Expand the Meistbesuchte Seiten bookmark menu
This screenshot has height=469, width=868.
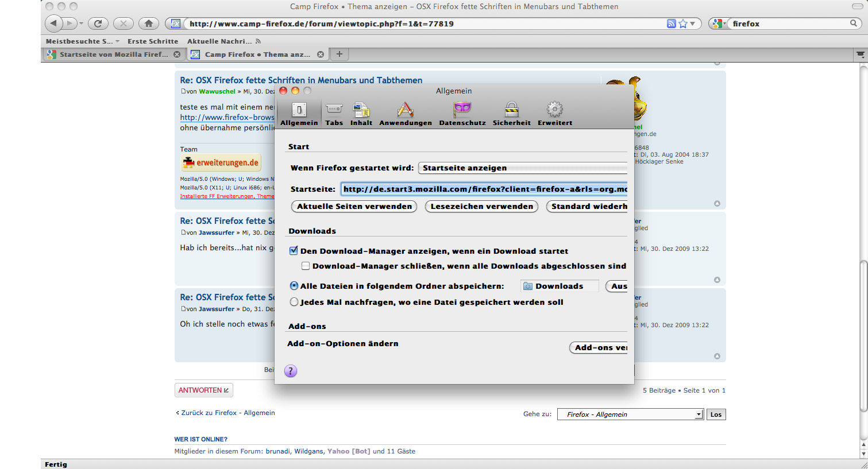coord(82,41)
